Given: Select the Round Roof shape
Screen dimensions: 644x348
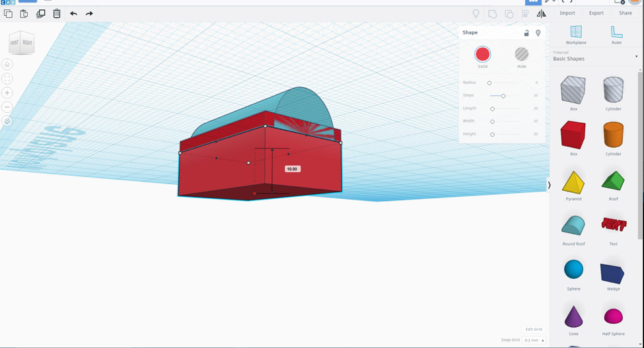Looking at the screenshot, I should coord(573,225).
